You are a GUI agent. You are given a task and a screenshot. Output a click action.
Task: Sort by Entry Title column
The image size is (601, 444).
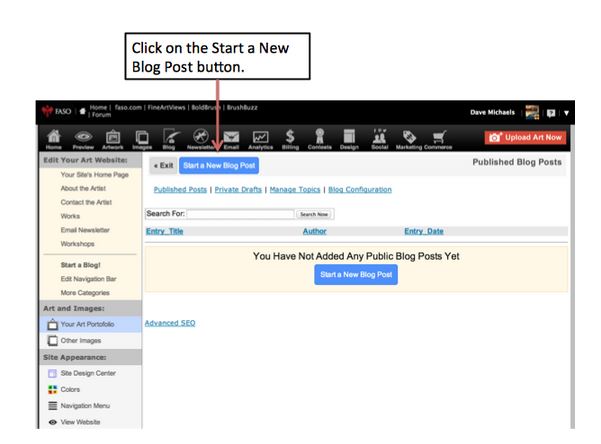[164, 231]
